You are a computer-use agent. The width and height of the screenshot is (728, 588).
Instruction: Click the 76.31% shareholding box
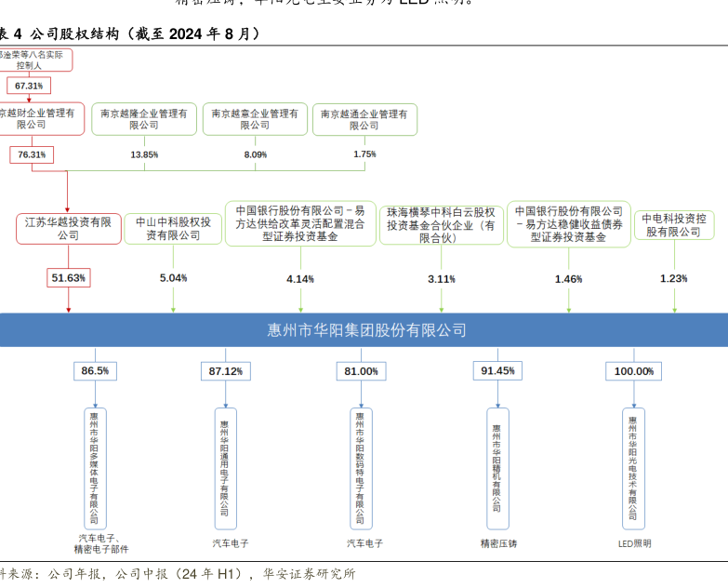coord(32,154)
